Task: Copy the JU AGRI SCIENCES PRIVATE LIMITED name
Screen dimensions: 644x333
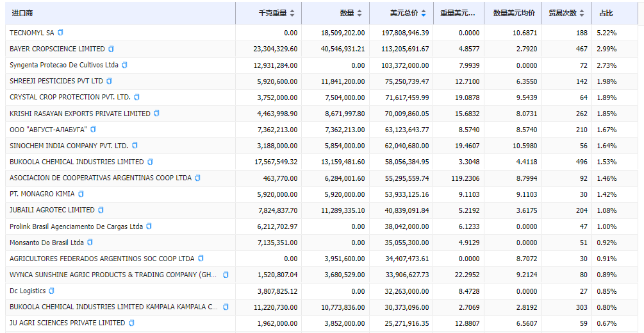Action: [132, 323]
